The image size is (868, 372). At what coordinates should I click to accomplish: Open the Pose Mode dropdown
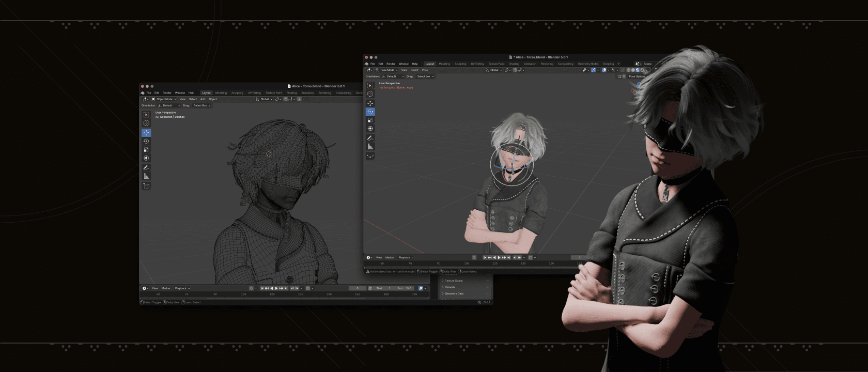(x=387, y=70)
